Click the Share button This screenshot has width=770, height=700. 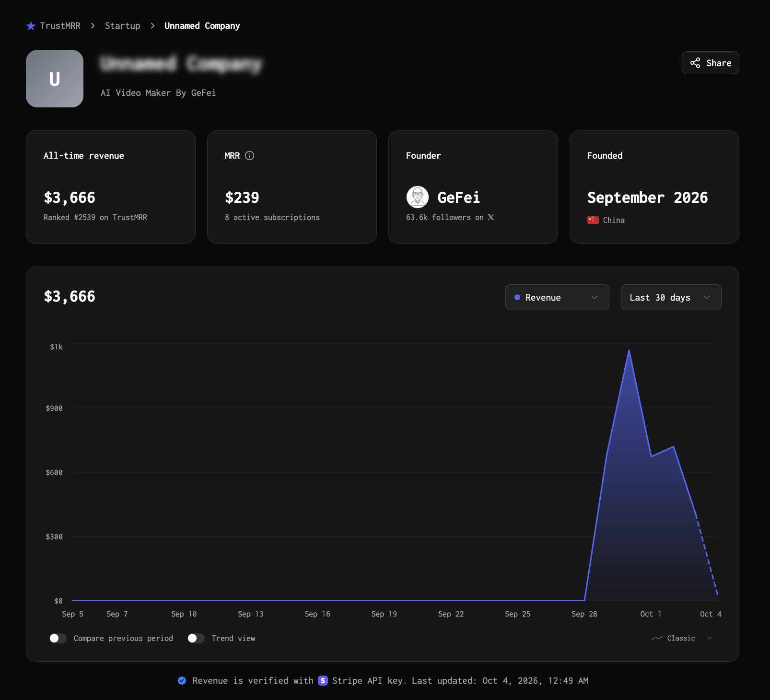(710, 63)
